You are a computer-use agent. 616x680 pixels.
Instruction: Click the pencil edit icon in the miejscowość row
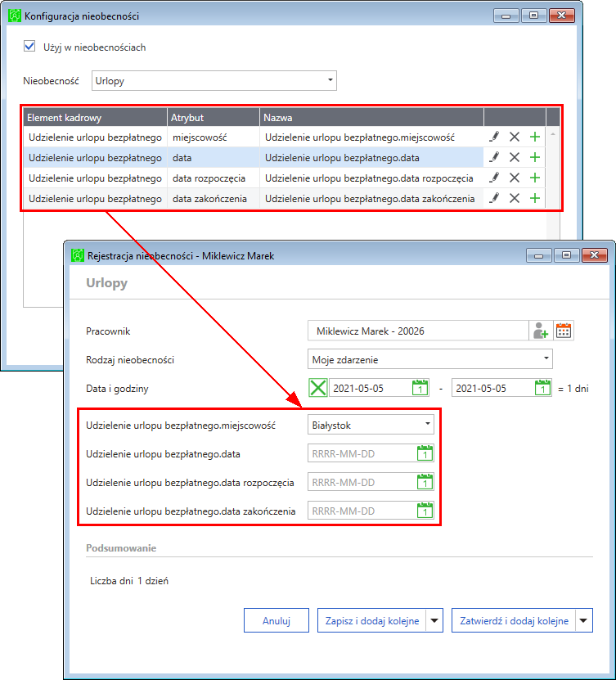(494, 137)
